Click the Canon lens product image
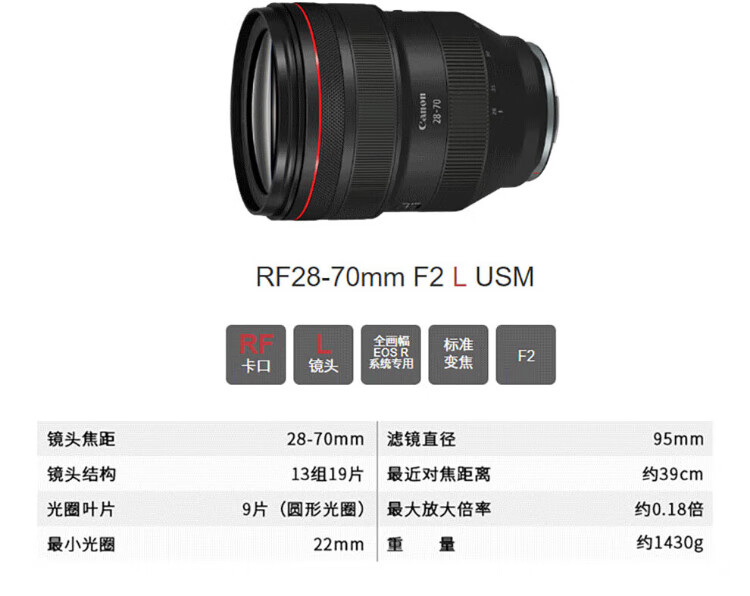The image size is (750, 596). pos(395,112)
